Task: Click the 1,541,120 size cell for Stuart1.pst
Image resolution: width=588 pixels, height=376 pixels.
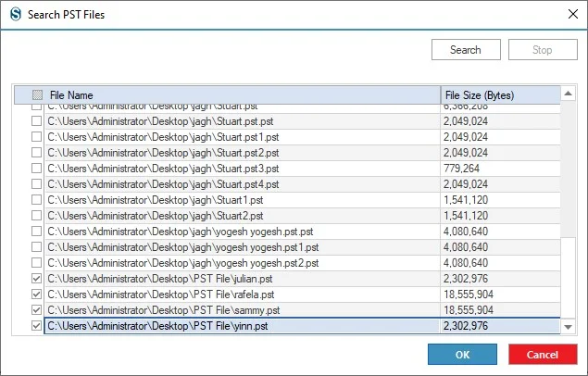Action: coord(501,200)
